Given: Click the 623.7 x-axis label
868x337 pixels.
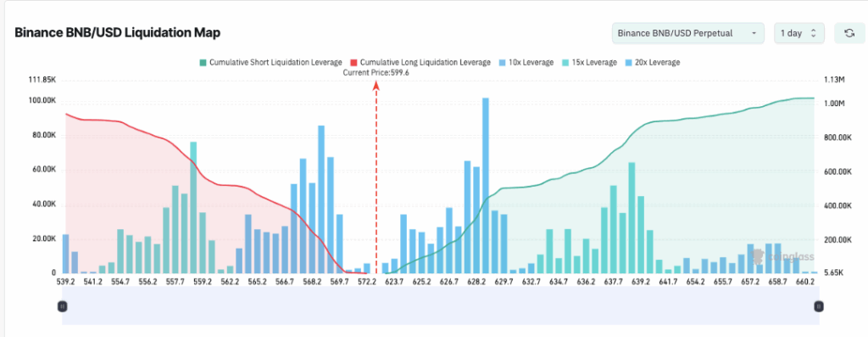Looking at the screenshot, I should point(394,282).
